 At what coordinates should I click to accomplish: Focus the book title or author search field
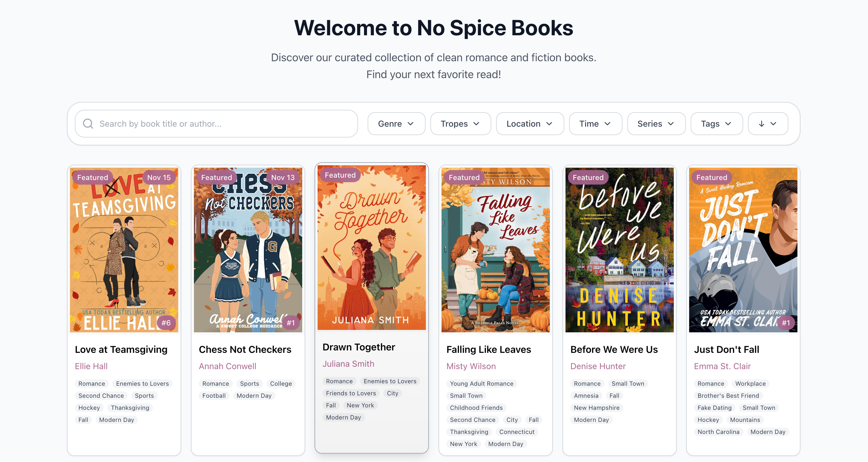[x=222, y=124]
